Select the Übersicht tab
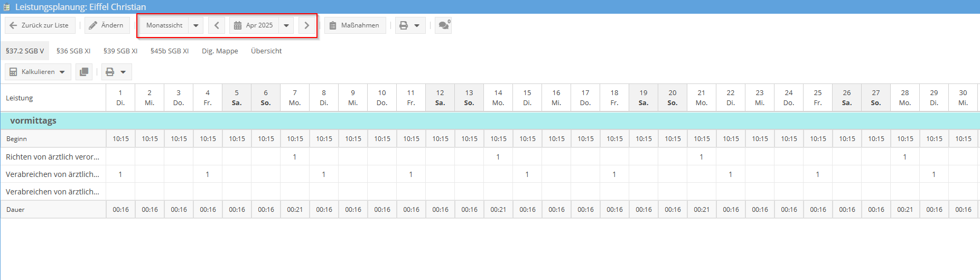This screenshot has height=280, width=980. 266,51
